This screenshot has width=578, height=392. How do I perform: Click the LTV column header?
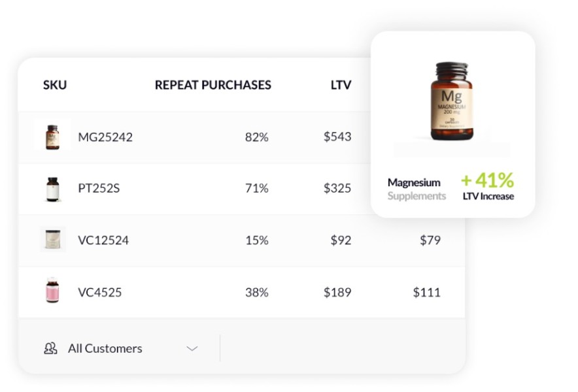341,85
